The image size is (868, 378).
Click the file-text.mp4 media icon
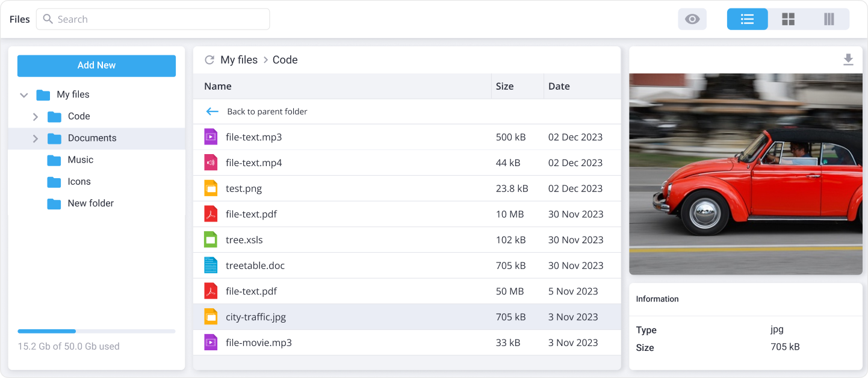pos(211,163)
